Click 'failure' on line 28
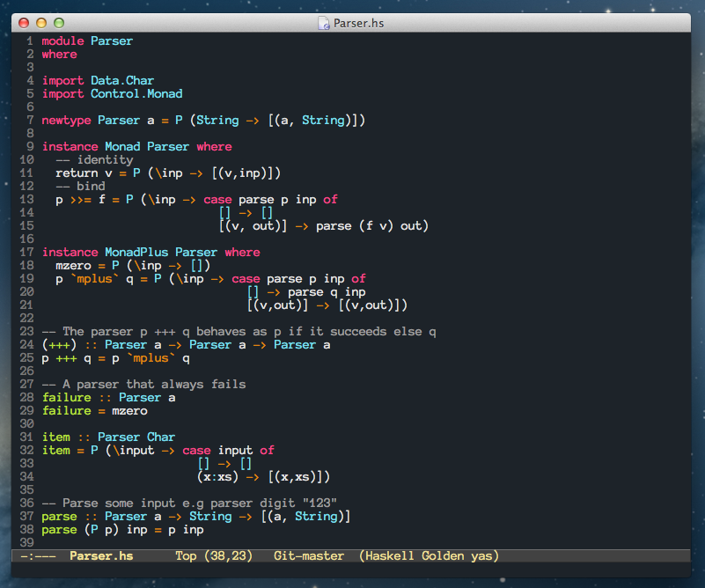Screen dimensions: 705x588 67,398
